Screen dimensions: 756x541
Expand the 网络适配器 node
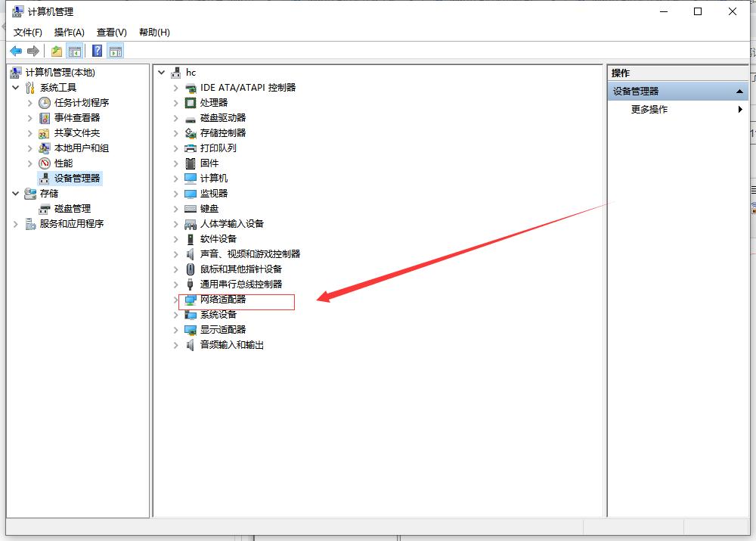176,300
